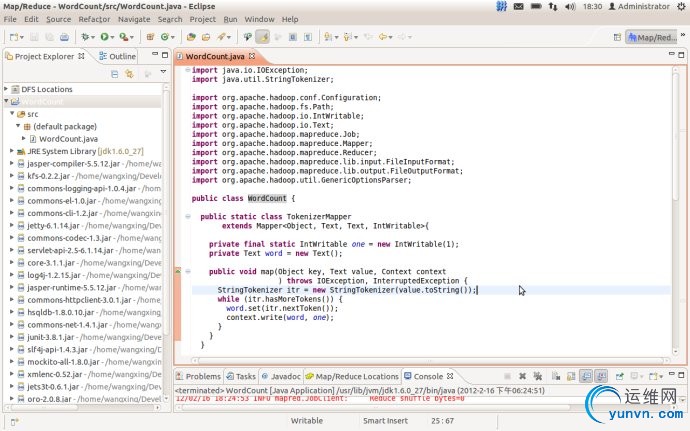Click the New file wizard icon
Image resolution: width=690 pixels, height=431 pixels.
click(x=14, y=37)
